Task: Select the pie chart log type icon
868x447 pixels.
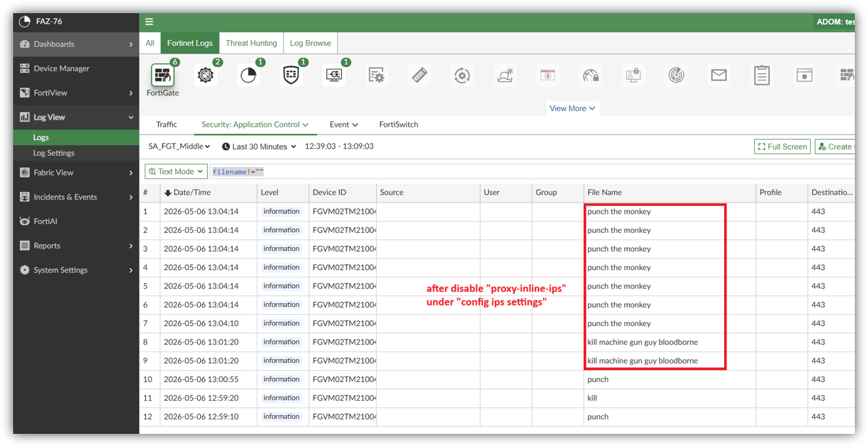Action: tap(248, 76)
